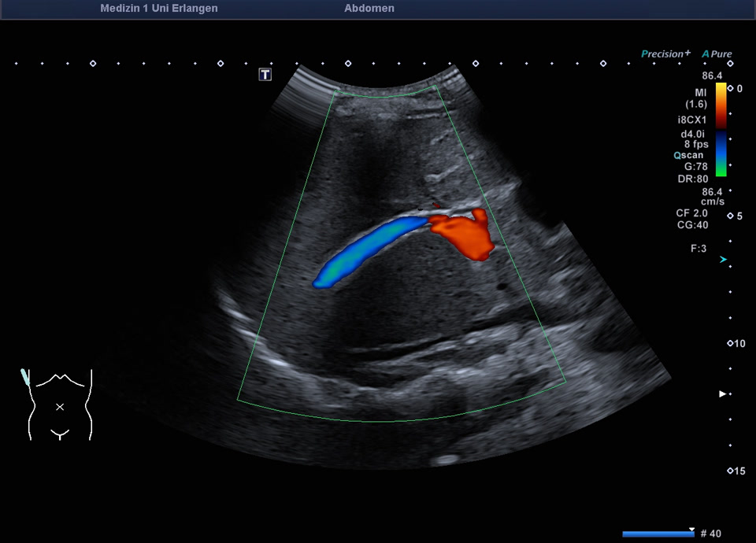
Task: Click the 'Medizin 1 Uni Erlangen' header text
Action: point(158,8)
